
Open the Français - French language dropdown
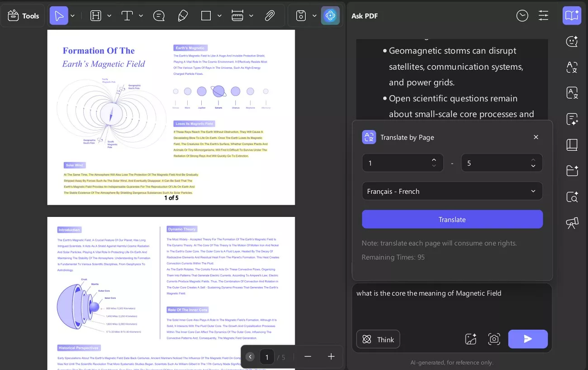tap(452, 191)
